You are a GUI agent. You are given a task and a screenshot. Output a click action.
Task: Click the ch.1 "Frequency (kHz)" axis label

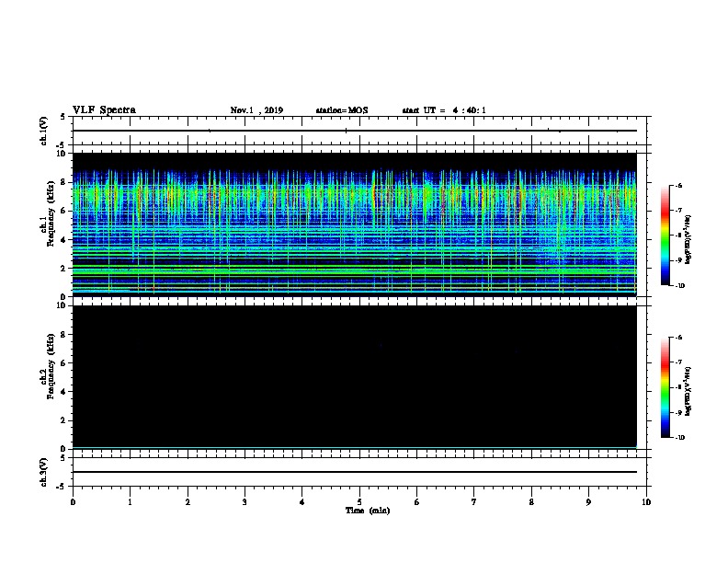pos(51,213)
